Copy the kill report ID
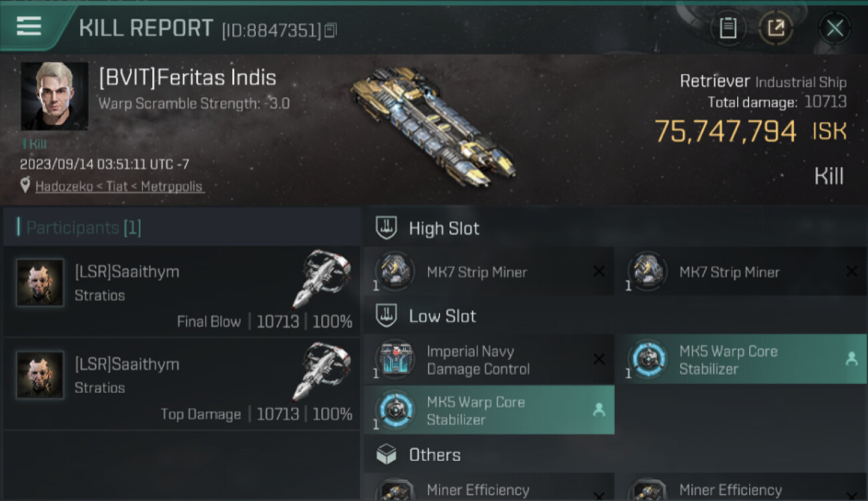Image resolution: width=868 pixels, height=501 pixels. click(331, 30)
